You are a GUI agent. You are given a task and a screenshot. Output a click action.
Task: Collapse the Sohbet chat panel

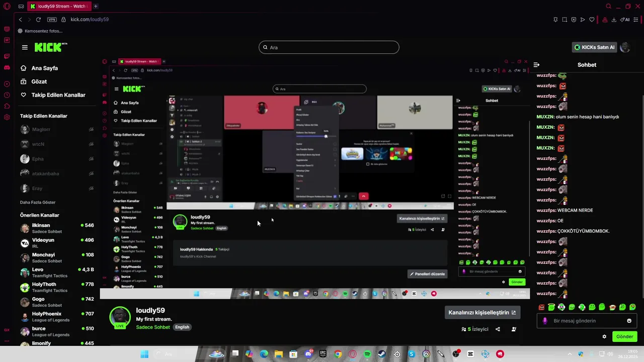[x=536, y=65]
